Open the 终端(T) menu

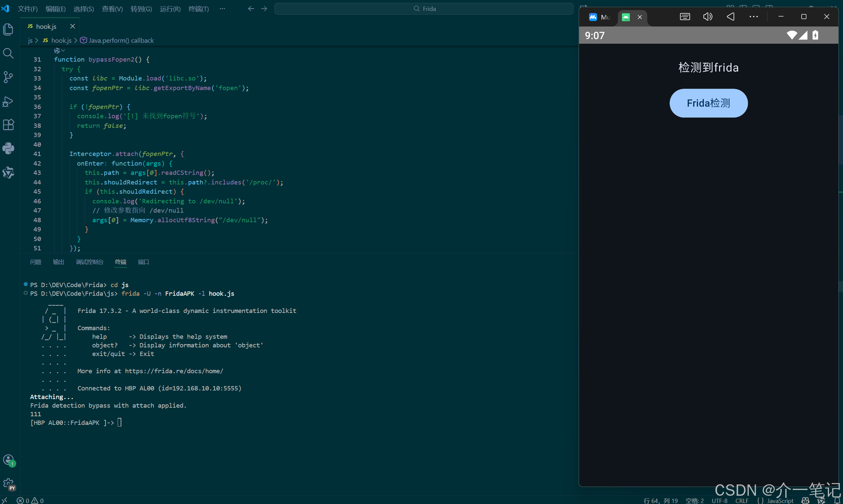(x=199, y=9)
